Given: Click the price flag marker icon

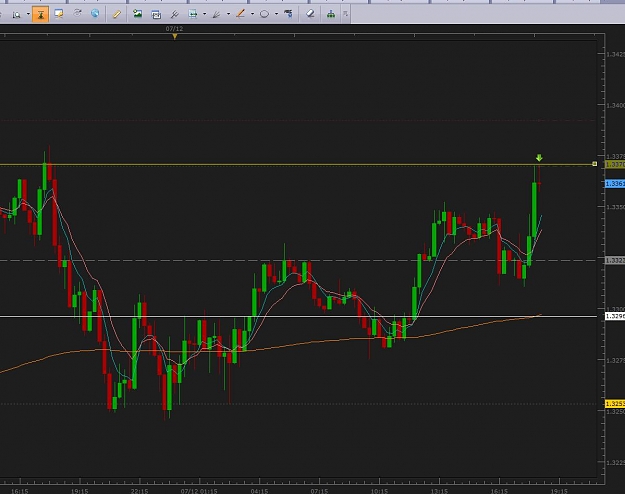Looking at the screenshot, I should pos(288,14).
